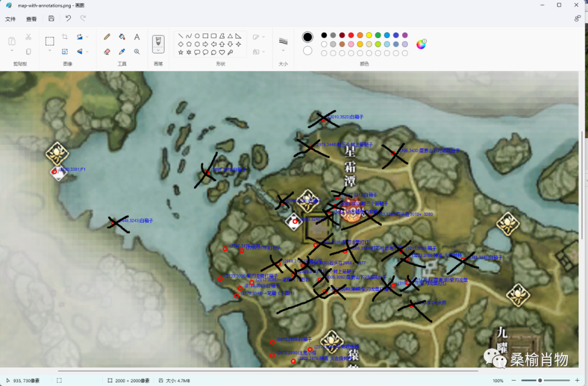The width and height of the screenshot is (588, 386).
Task: Click the Save disk button
Action: 51,19
